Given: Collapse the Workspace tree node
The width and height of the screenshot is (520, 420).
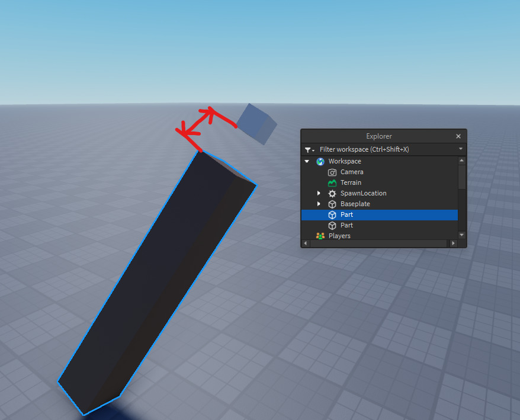Looking at the screenshot, I should tap(307, 161).
